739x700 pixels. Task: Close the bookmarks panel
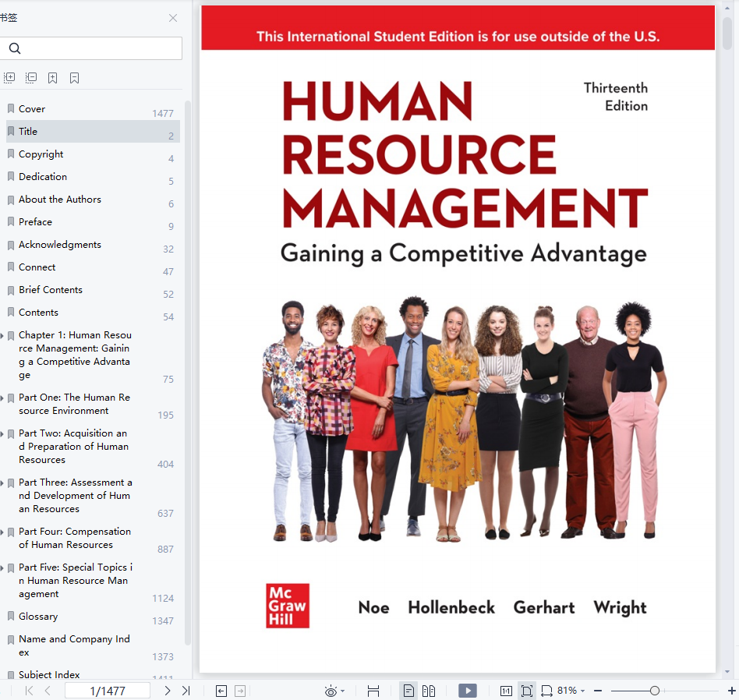click(173, 18)
